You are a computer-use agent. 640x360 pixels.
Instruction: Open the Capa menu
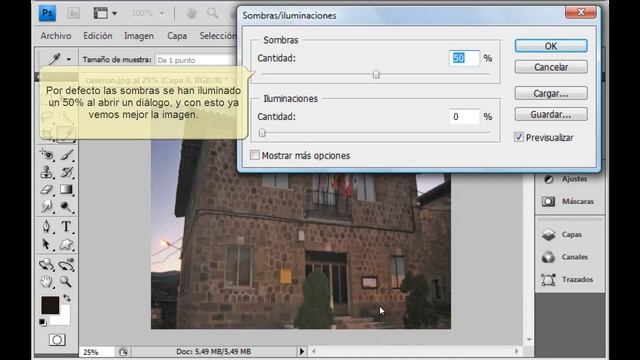tap(177, 36)
